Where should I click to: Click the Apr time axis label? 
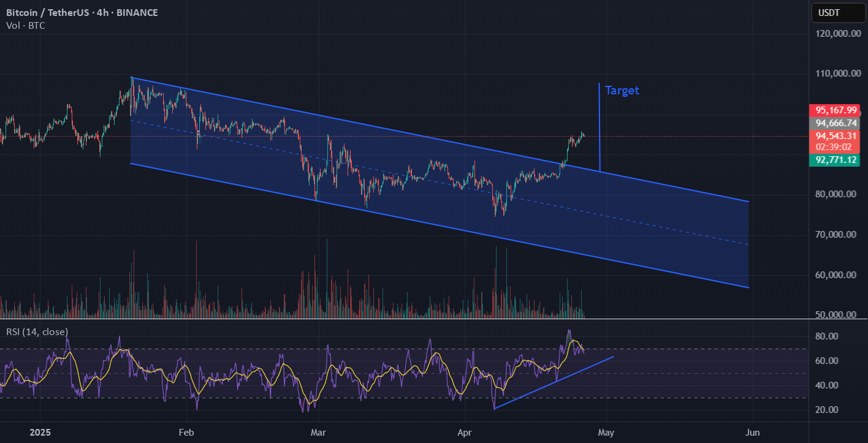point(466,433)
